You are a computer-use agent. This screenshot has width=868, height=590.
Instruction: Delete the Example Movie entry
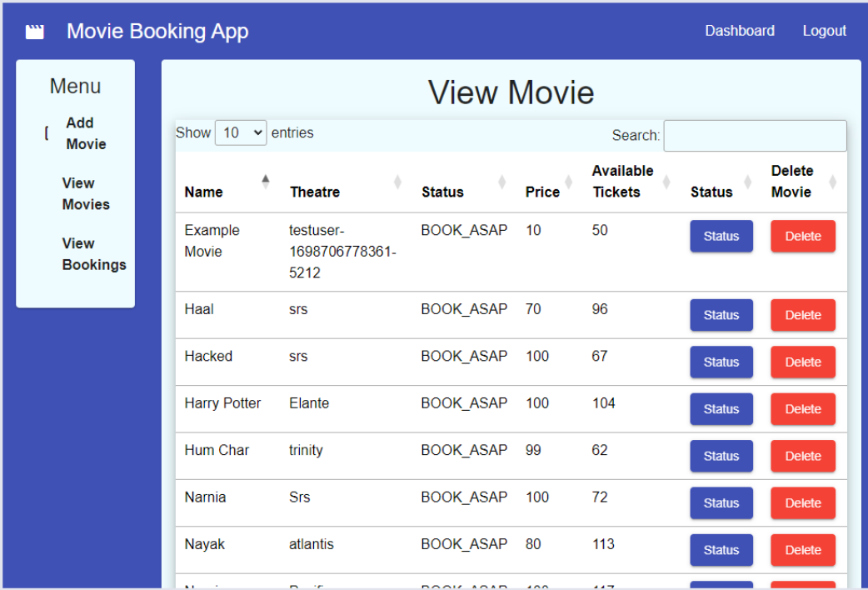802,237
